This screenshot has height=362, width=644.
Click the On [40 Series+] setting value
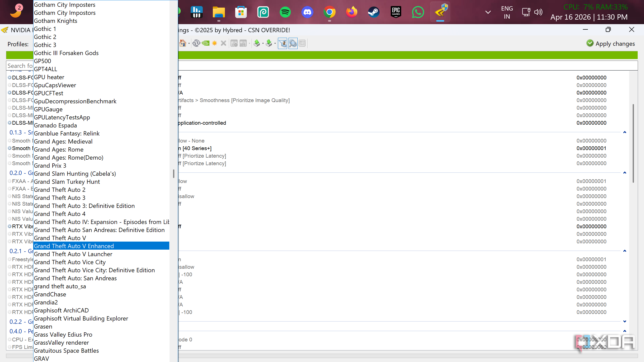pos(195,148)
